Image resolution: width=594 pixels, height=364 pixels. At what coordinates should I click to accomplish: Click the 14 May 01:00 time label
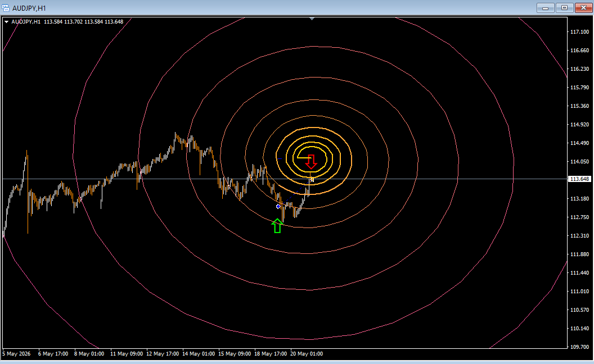pos(199,354)
